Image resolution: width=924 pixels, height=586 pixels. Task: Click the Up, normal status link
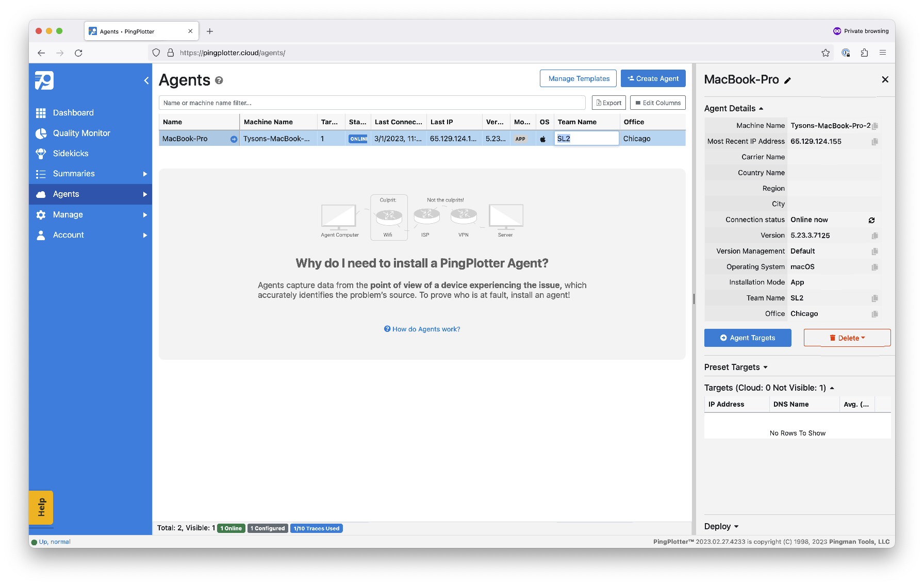pyautogui.click(x=55, y=542)
